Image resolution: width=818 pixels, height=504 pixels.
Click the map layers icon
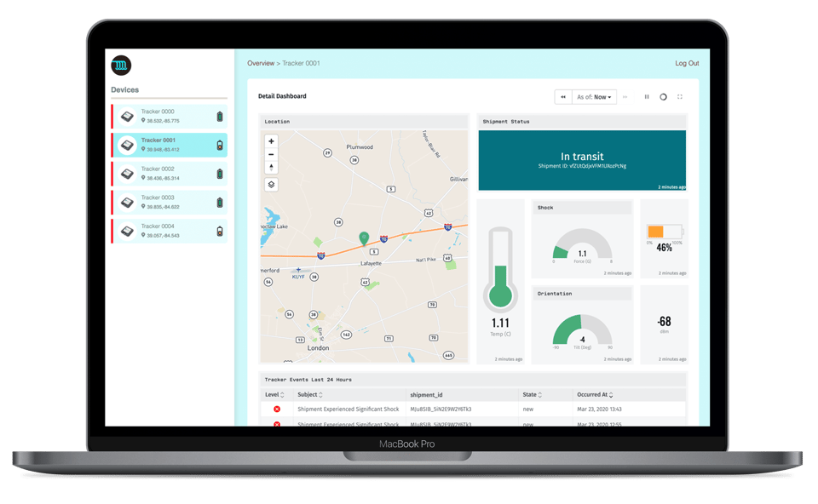pyautogui.click(x=271, y=185)
